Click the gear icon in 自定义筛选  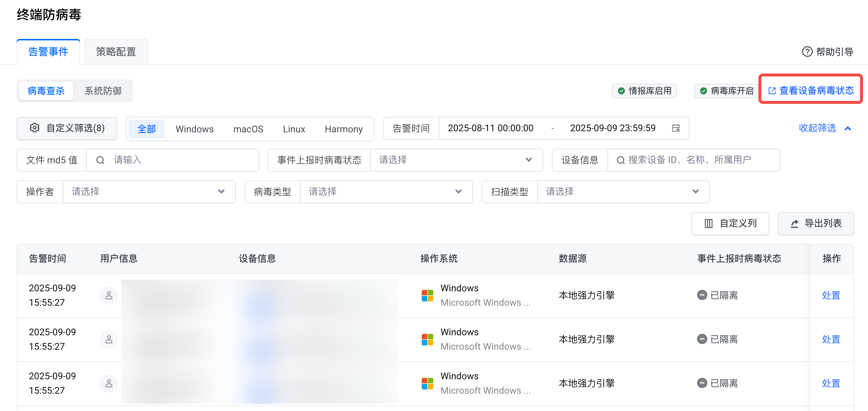tap(35, 128)
